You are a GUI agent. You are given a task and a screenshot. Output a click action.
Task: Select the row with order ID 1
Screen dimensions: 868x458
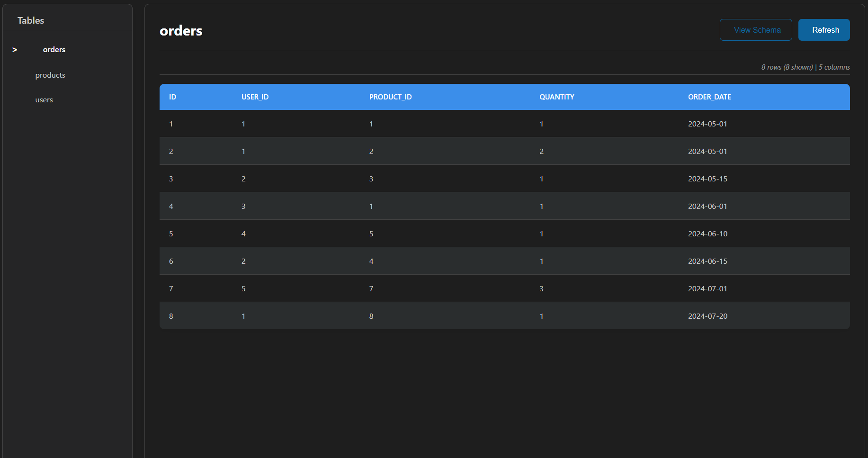[426, 124]
